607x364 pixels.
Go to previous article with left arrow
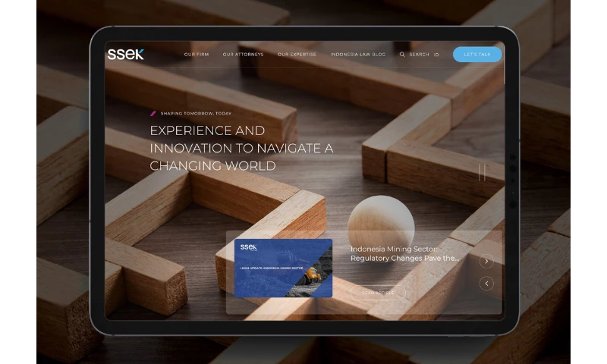click(x=486, y=284)
